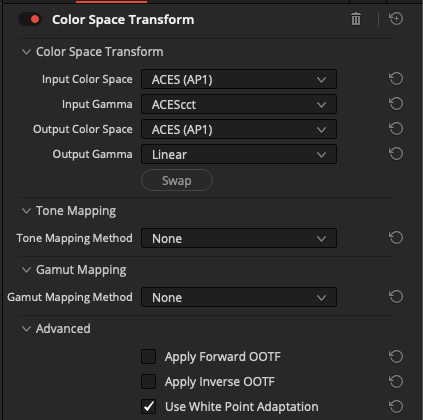Open the Output Gamma Linear dropdown
Image resolution: width=423 pixels, height=420 pixels.
click(x=239, y=154)
